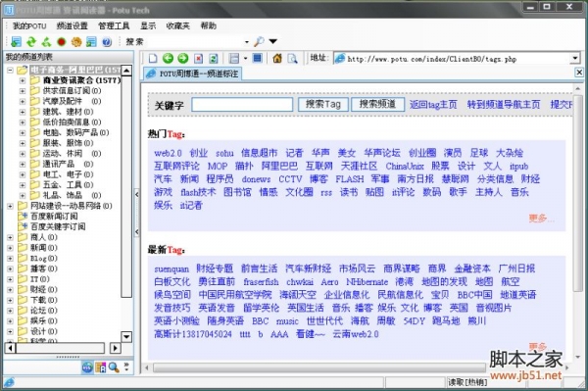The height and width of the screenshot is (391, 588).
Task: Click the 搜索频道 button
Action: [x=377, y=104]
